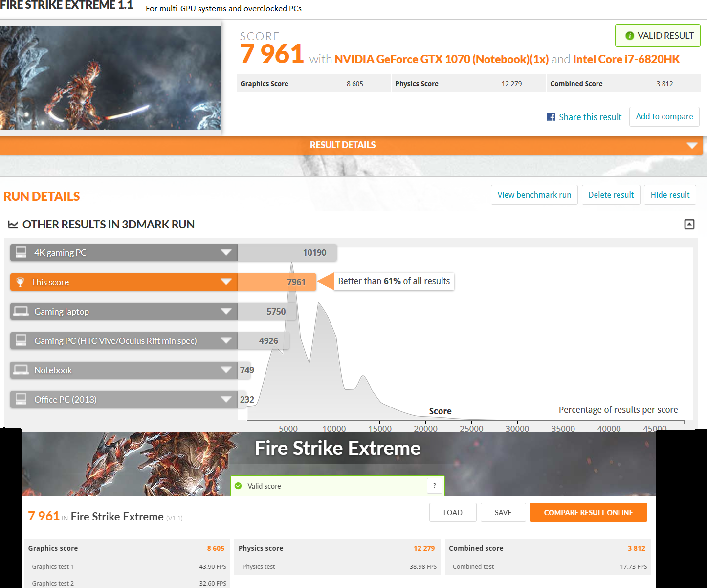This screenshot has width=707, height=588.
Task: Click Delete result button
Action: coord(611,195)
